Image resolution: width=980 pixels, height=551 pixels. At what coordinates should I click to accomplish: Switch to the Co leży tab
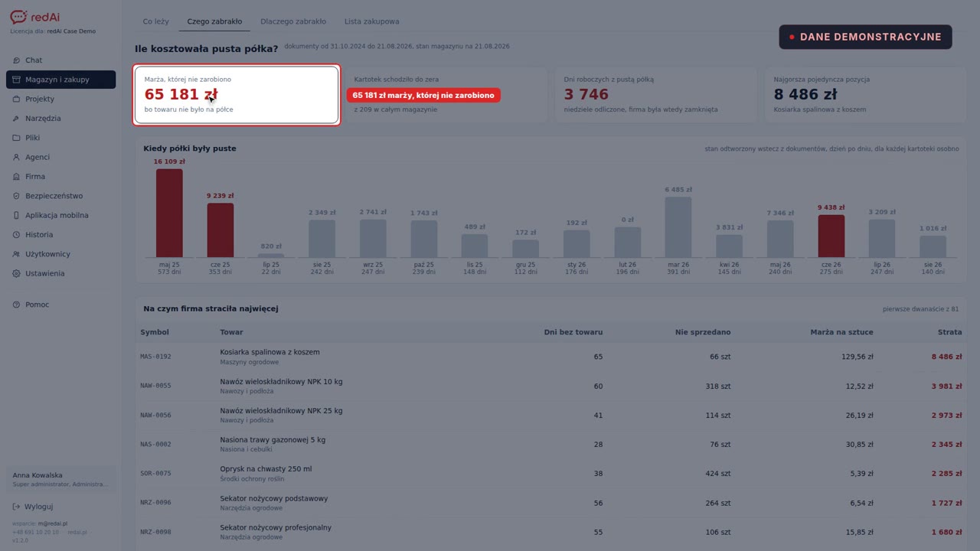[x=155, y=21]
